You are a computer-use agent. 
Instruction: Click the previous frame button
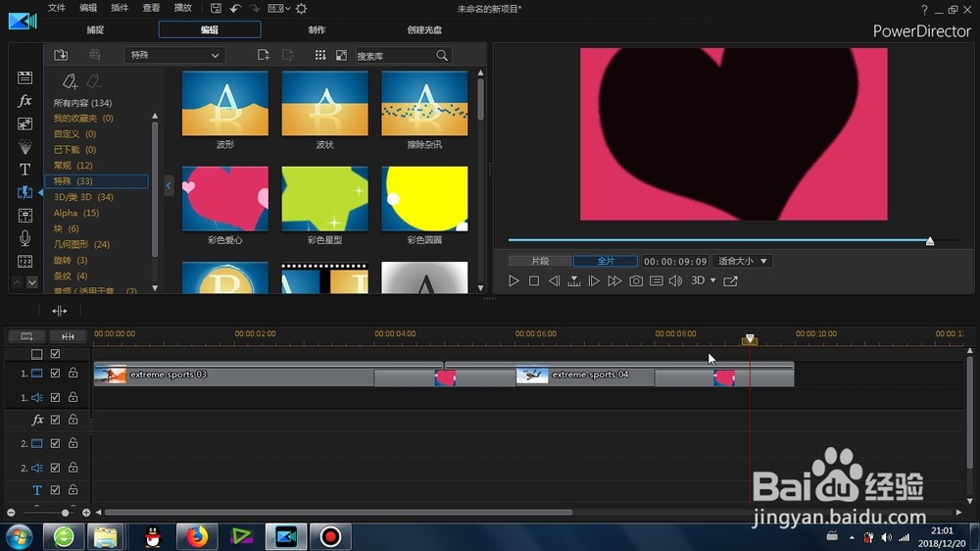pyautogui.click(x=554, y=280)
